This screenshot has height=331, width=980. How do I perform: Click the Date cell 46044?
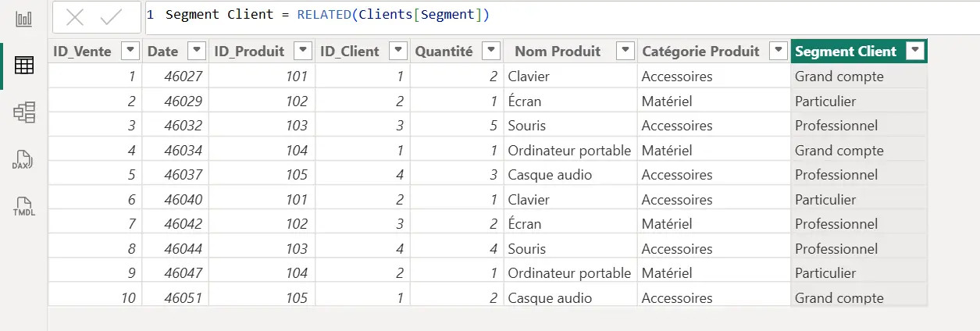tap(184, 249)
